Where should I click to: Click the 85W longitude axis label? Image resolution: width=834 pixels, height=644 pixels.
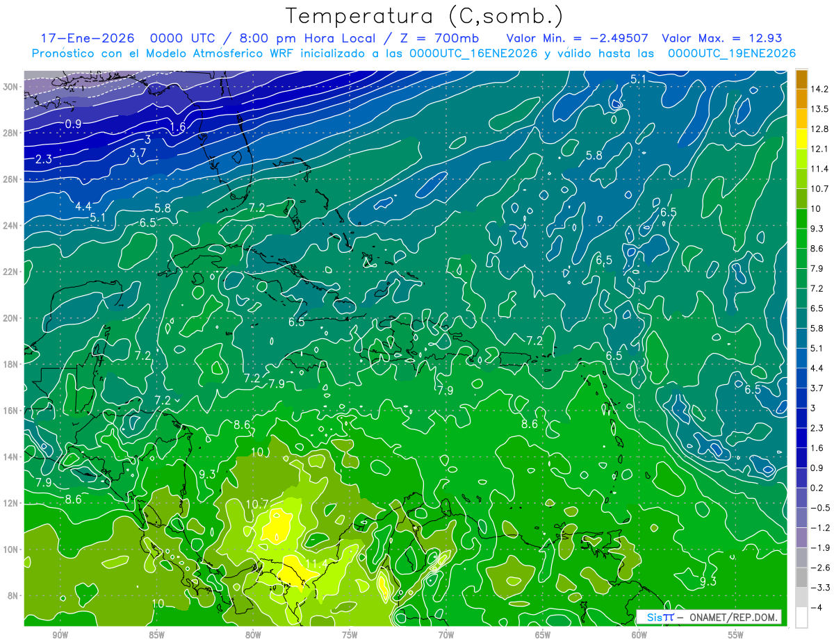tap(156, 635)
